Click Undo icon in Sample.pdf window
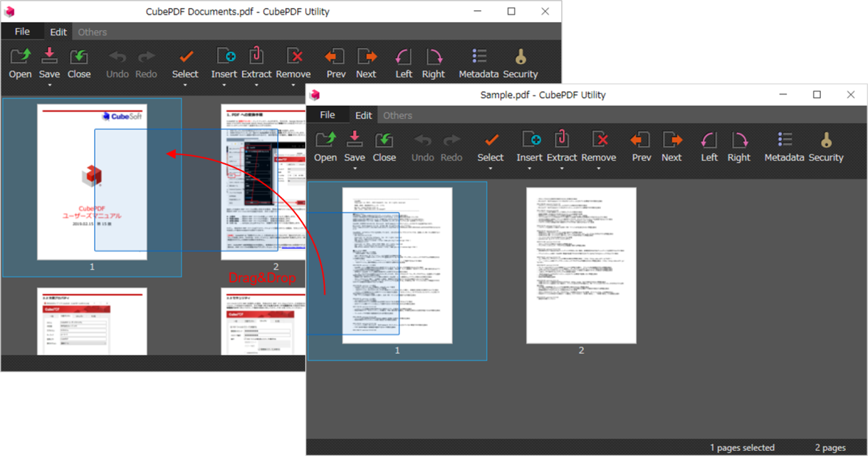Image resolution: width=868 pixels, height=456 pixels. click(422, 140)
